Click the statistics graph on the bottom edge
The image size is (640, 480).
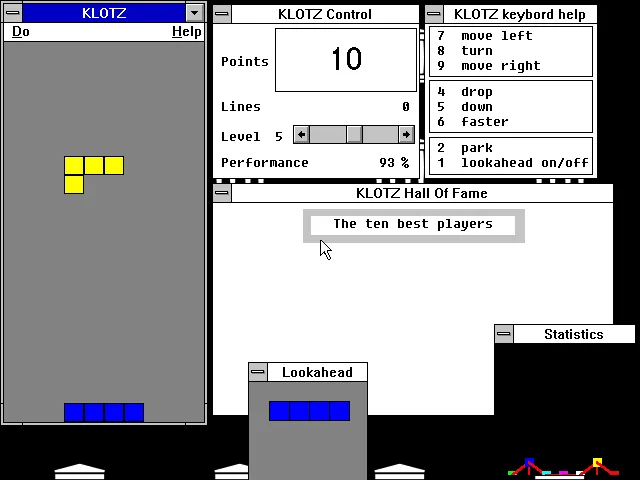563,468
